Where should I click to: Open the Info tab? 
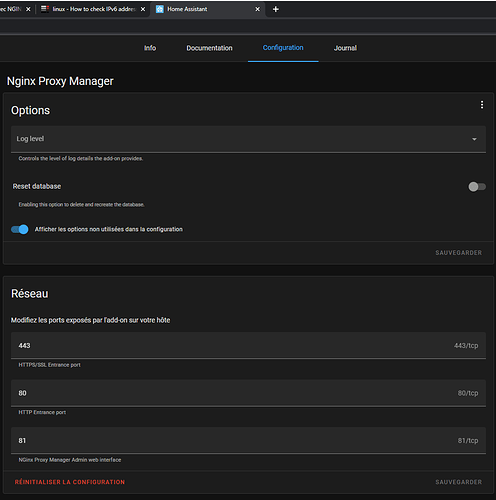(150, 48)
